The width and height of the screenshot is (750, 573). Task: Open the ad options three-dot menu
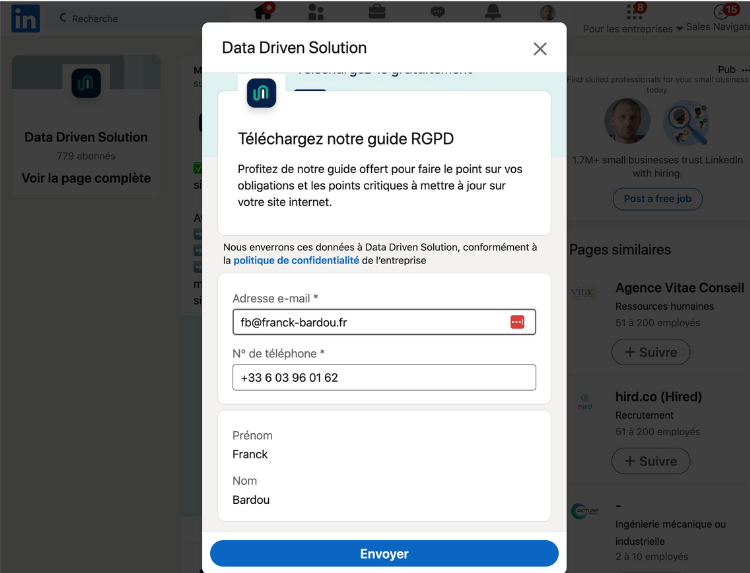(x=743, y=70)
